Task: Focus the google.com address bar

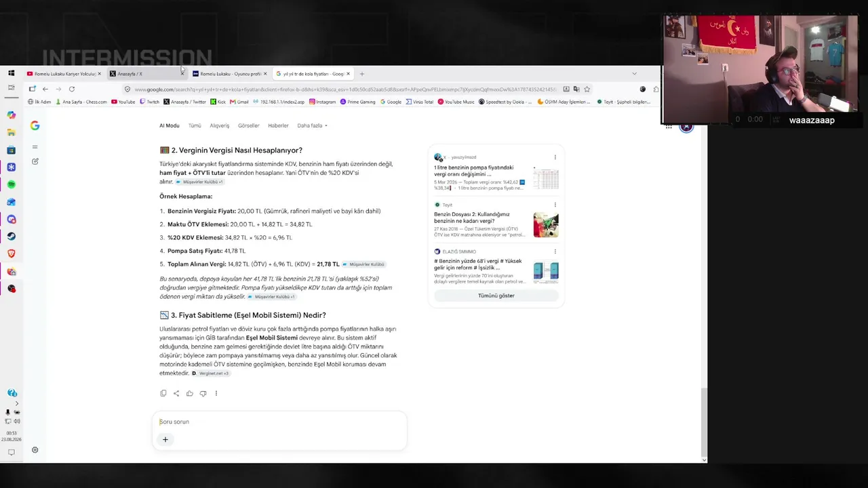Action: (346, 89)
